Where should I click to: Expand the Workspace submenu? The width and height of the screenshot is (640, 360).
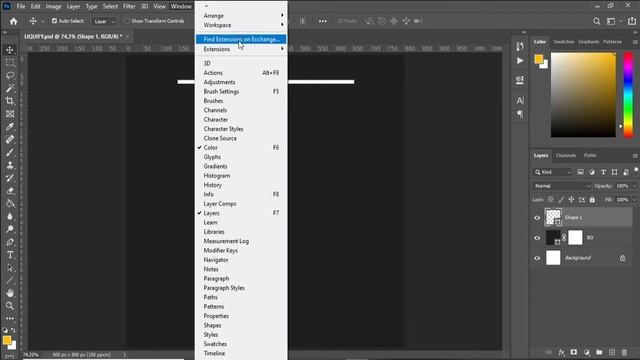[x=241, y=25]
